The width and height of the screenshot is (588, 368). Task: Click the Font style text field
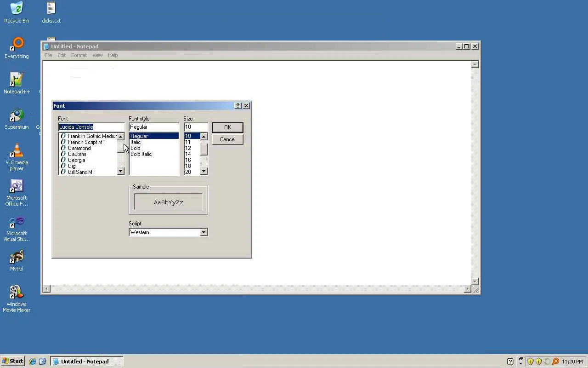(x=154, y=127)
